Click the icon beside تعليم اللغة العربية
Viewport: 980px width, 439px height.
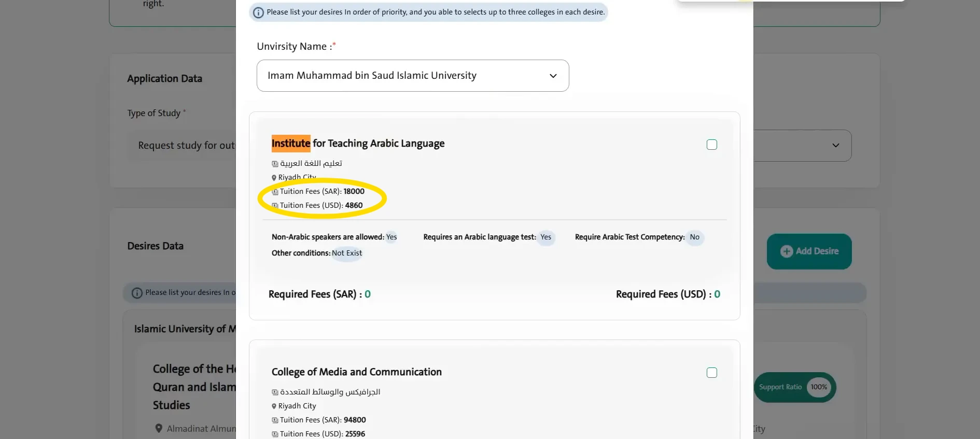coord(275,164)
